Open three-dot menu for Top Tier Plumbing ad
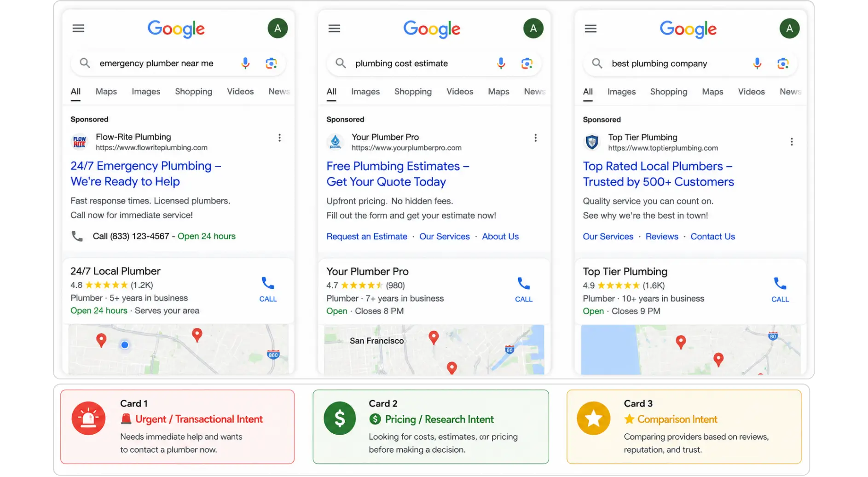Image resolution: width=868 pixels, height=477 pixels. tap(792, 142)
